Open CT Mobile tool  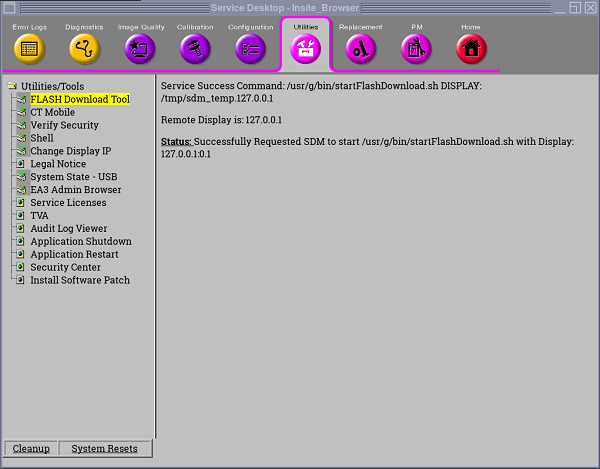[x=52, y=112]
